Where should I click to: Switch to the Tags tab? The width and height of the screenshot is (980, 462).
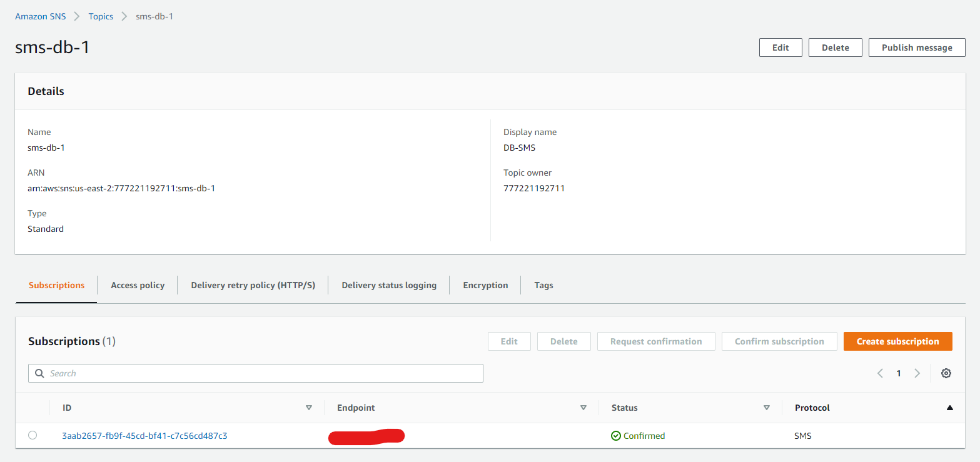543,285
